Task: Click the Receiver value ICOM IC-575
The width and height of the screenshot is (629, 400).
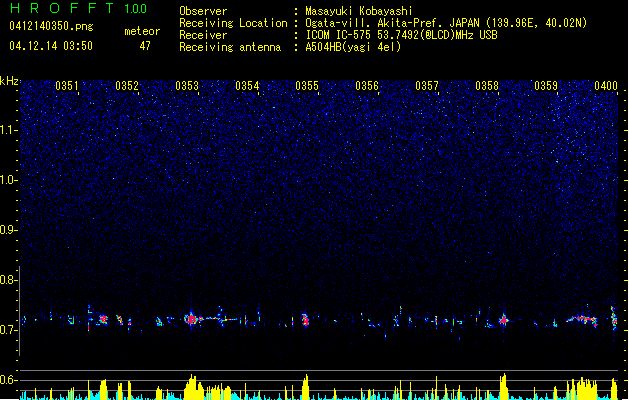Action: (339, 35)
